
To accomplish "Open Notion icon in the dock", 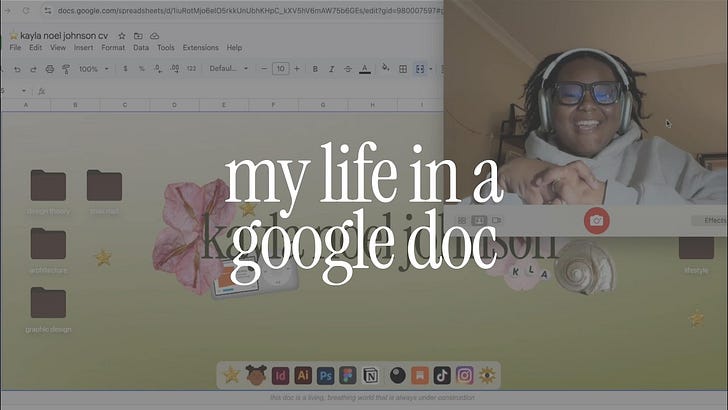I will (x=370, y=375).
